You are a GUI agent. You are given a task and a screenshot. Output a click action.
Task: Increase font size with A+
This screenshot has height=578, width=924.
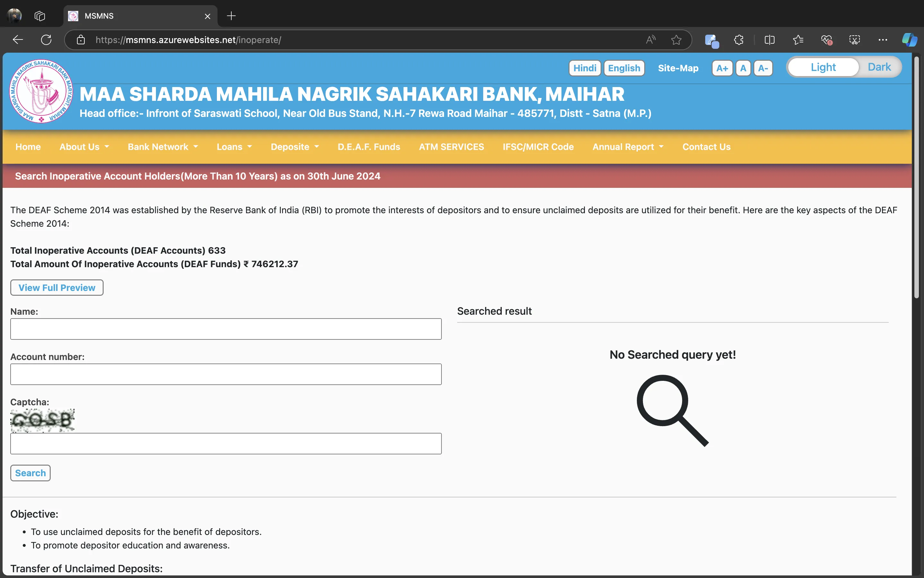[x=722, y=68]
